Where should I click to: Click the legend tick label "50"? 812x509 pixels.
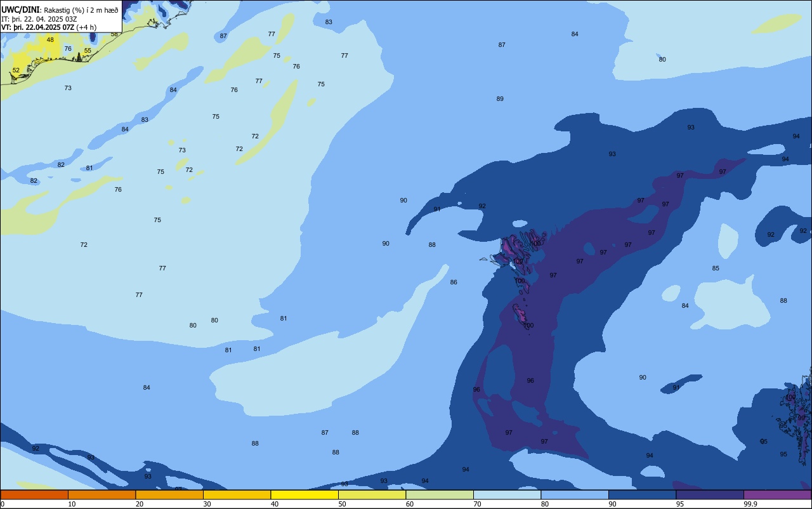(343, 504)
